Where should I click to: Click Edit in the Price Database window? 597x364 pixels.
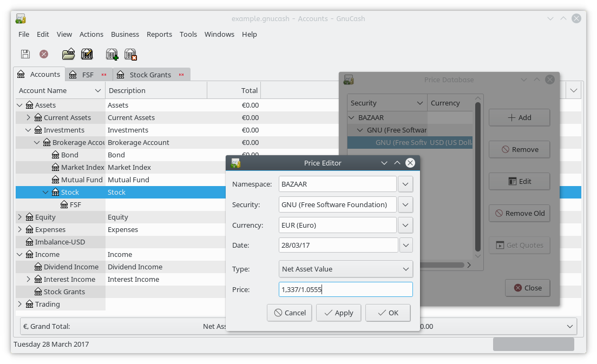click(x=519, y=181)
